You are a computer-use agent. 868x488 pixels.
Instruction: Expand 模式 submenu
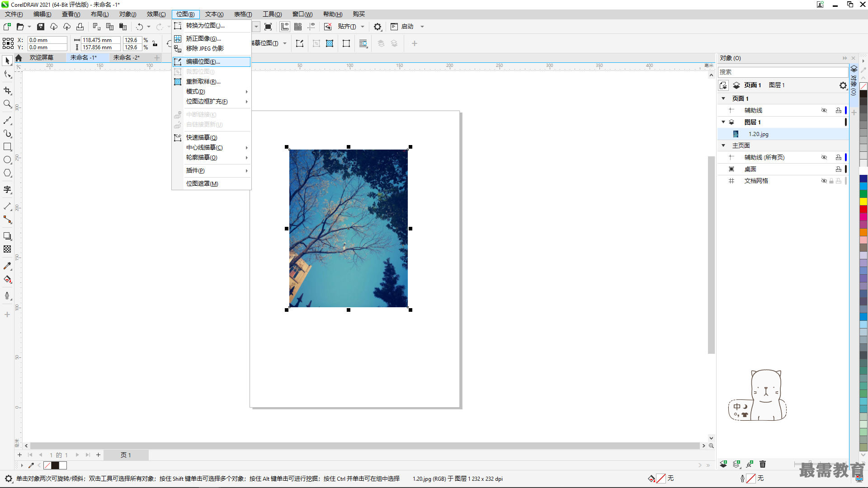coord(212,91)
